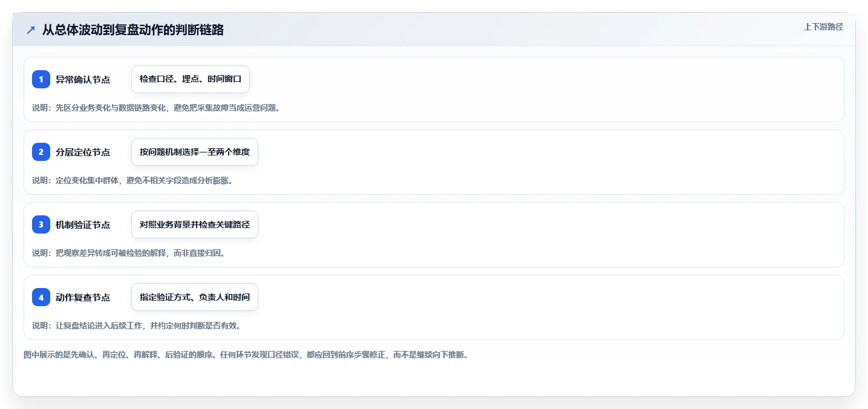Screen dimensions: 868x409
Task: Click the 动作复查节点 heading
Action: click(x=83, y=297)
